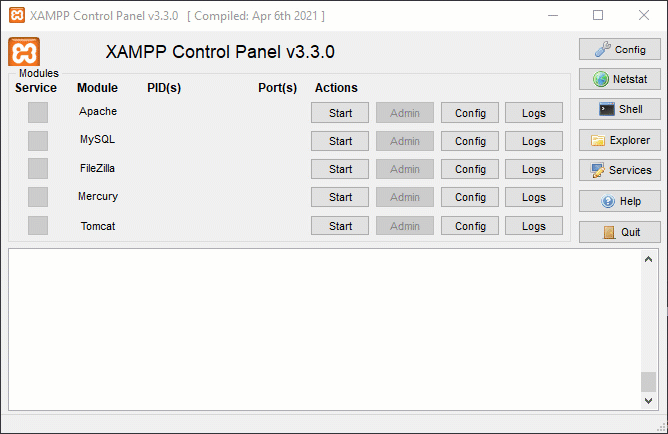Screen dimensions: 668x434
Task: Start the MySQL module
Action: [340, 141]
